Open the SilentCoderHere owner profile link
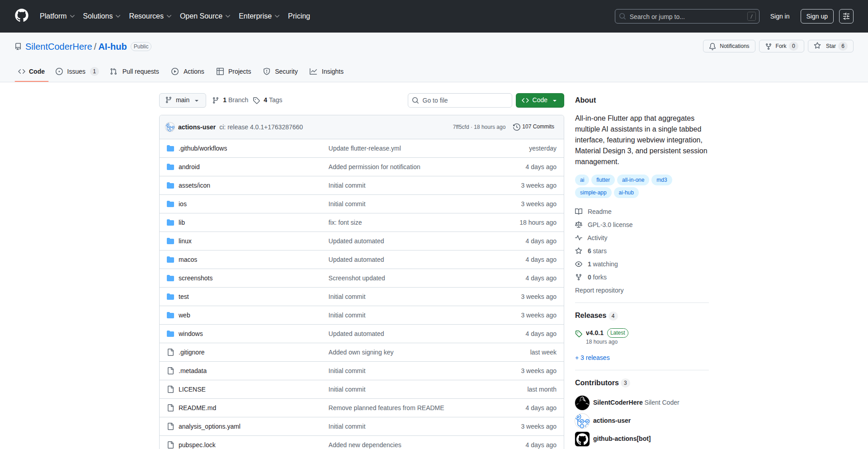 point(59,47)
